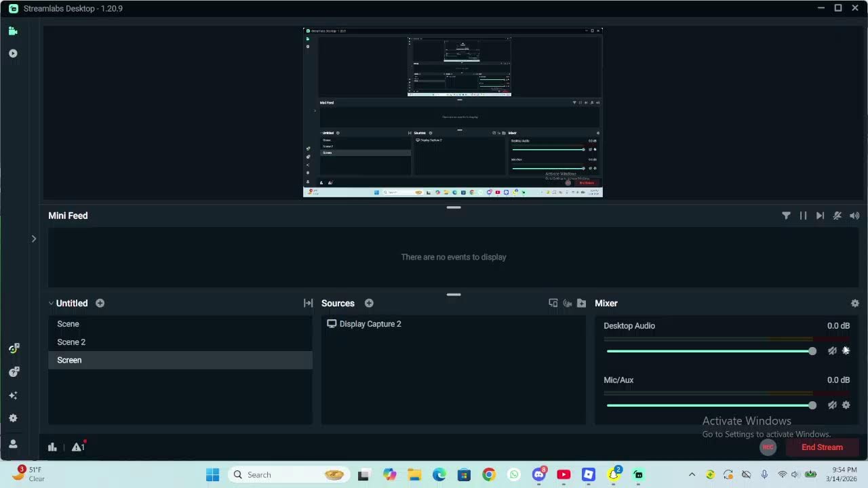868x488 pixels.
Task: Open the Highlighter/recordings icon in sidebar
Action: tap(13, 54)
